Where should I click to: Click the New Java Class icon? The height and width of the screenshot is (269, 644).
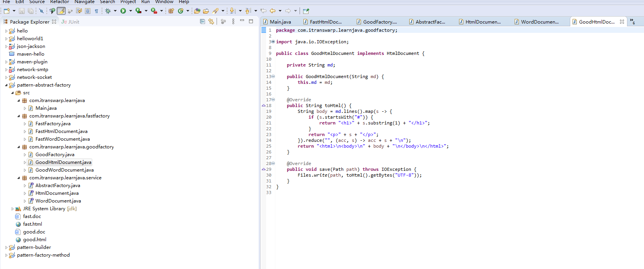(180, 11)
